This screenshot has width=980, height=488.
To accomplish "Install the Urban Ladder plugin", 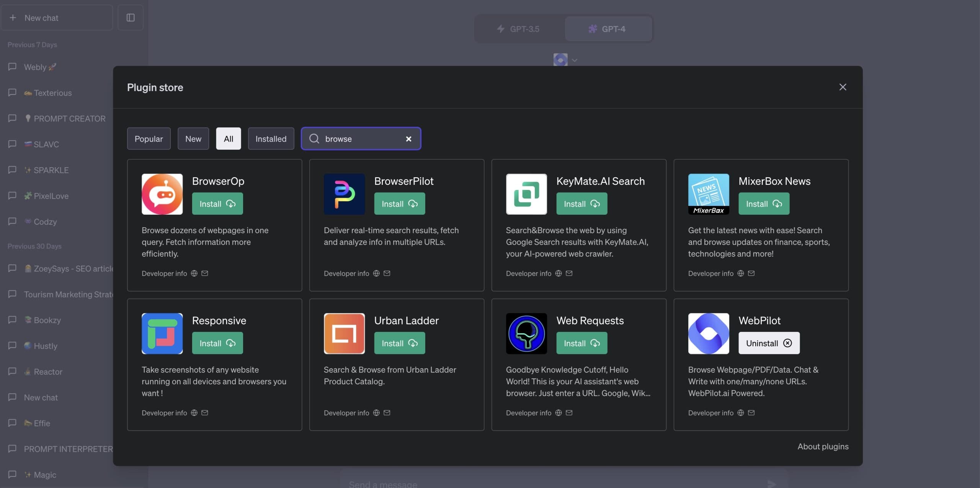I will pos(400,343).
